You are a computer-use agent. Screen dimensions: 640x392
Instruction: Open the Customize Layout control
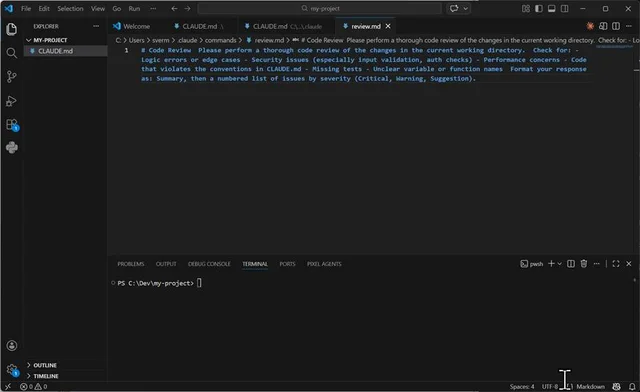526,9
